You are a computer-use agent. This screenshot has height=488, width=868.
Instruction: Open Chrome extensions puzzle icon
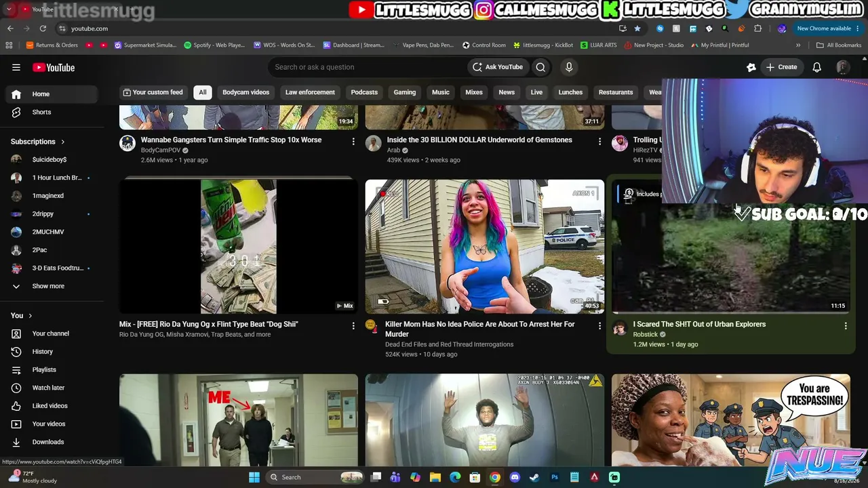click(x=758, y=28)
